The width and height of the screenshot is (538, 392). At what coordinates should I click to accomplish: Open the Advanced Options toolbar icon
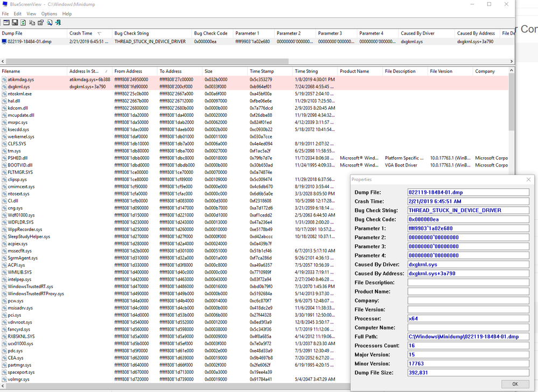click(x=6, y=23)
